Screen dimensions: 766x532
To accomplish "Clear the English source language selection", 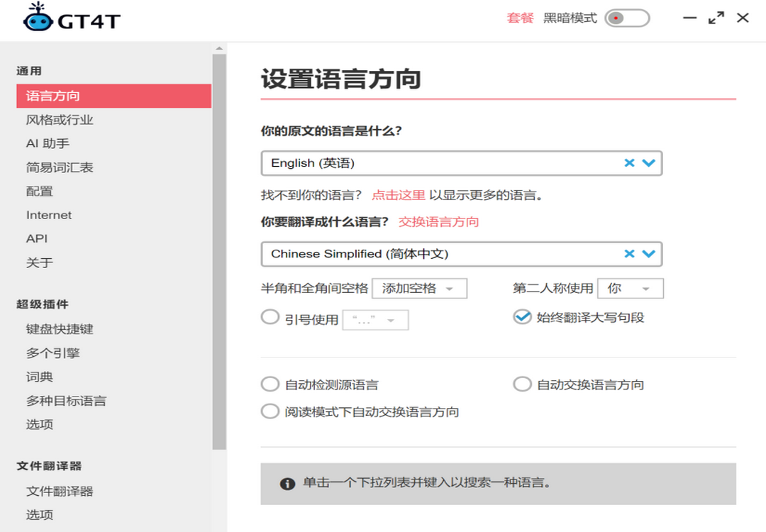I will (629, 163).
